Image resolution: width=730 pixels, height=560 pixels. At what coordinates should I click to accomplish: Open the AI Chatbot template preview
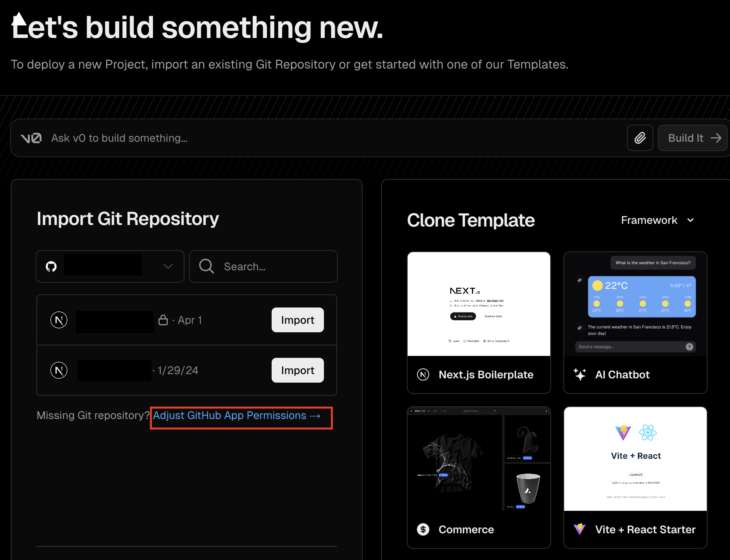(x=635, y=304)
